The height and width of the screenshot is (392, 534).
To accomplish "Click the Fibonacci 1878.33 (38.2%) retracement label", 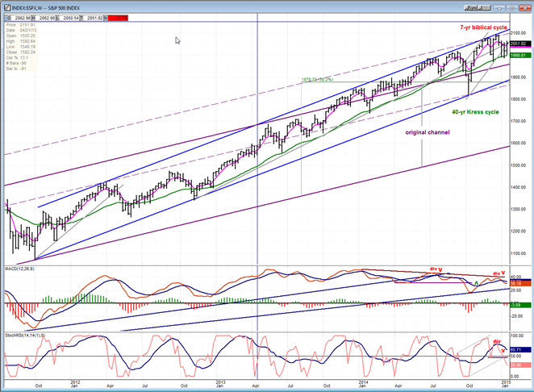I will 317,79.
